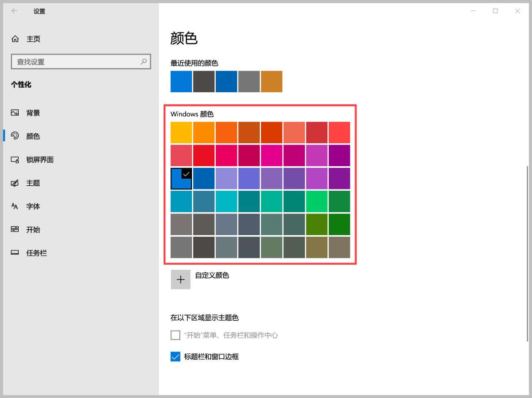
Task: Enable the "开始"菜单、任务栏和操作中心 checkbox
Action: click(x=175, y=335)
